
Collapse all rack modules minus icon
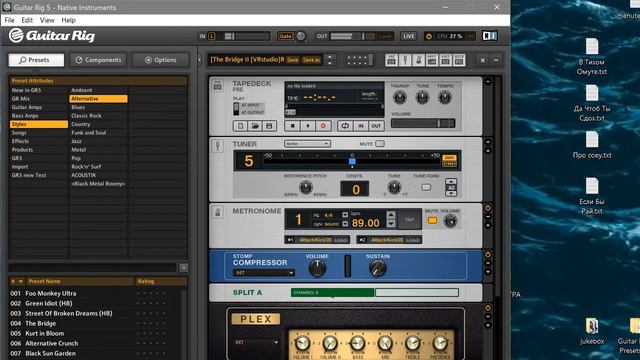tap(496, 60)
